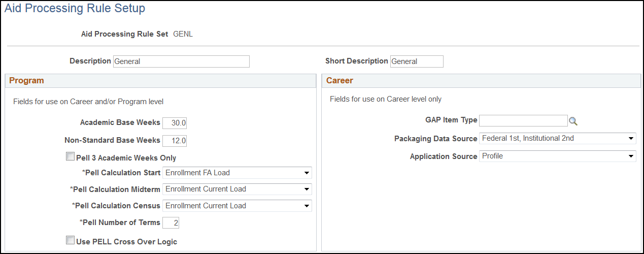
Task: Open the Pell Calculation Start dropdown
Action: coord(237,173)
